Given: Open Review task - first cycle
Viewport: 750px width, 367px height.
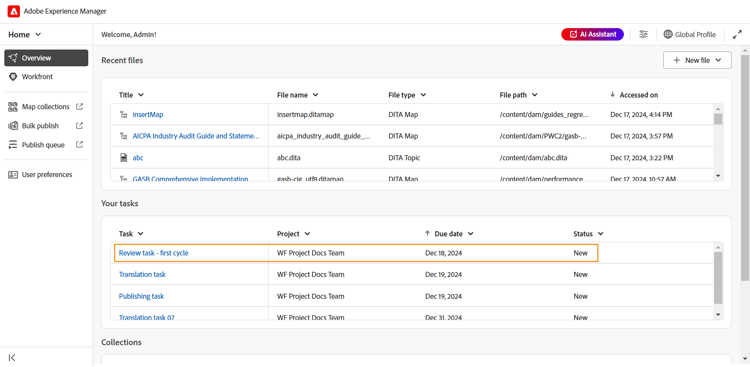Looking at the screenshot, I should pyautogui.click(x=154, y=253).
